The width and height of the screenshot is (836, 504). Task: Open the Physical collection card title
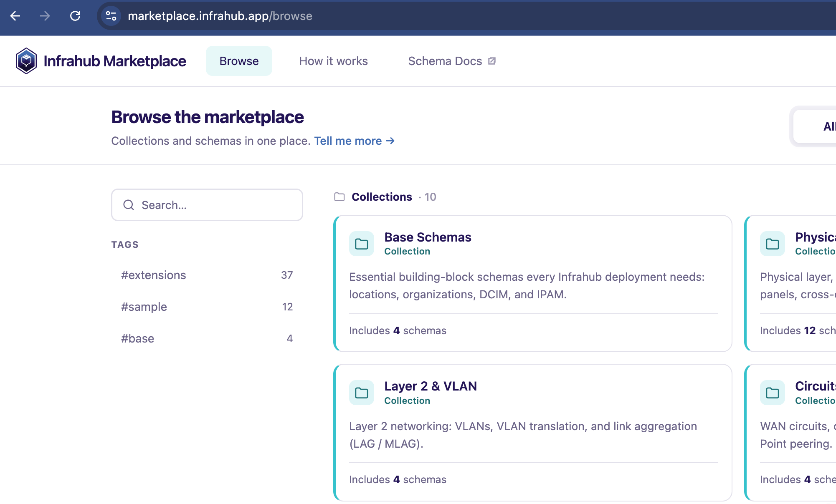tap(816, 237)
